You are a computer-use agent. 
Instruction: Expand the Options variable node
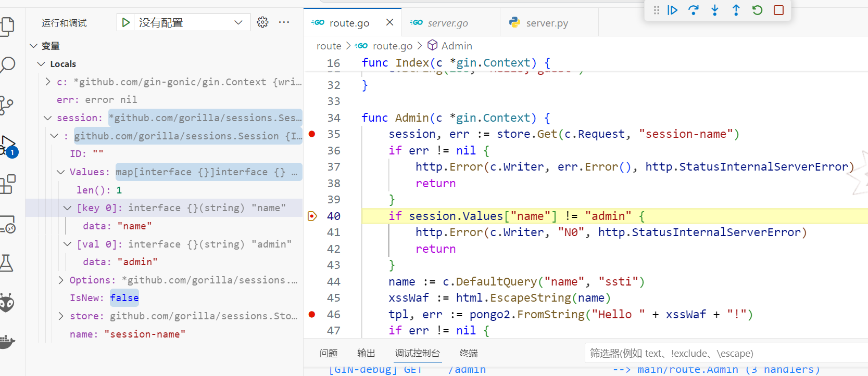[61, 280]
